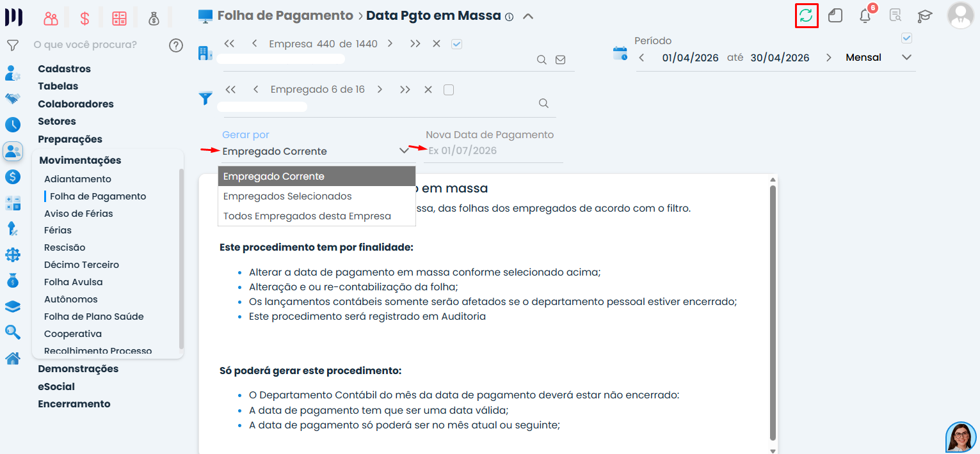
Task: Click the handshake sidebar icon
Action: coord(12,98)
